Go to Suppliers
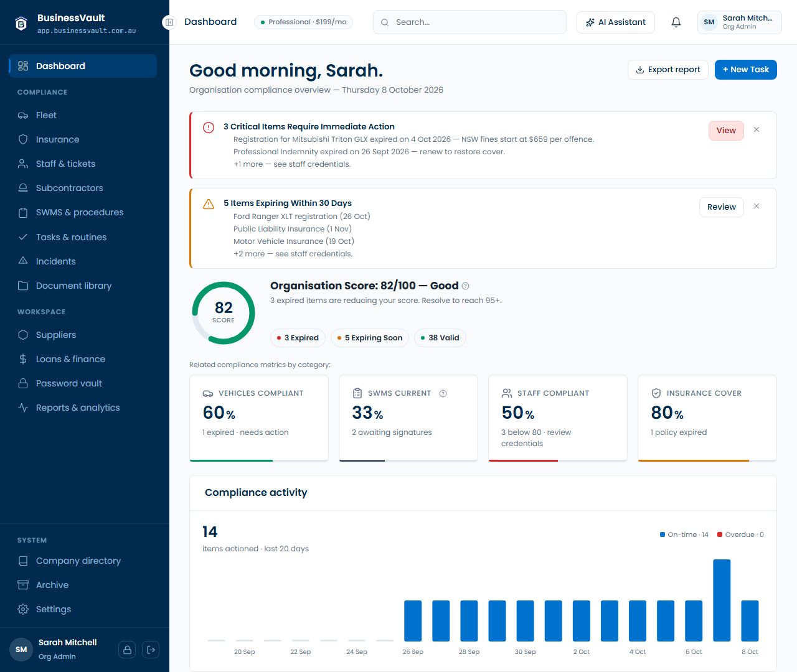Image resolution: width=797 pixels, height=672 pixels. pyautogui.click(x=83, y=335)
